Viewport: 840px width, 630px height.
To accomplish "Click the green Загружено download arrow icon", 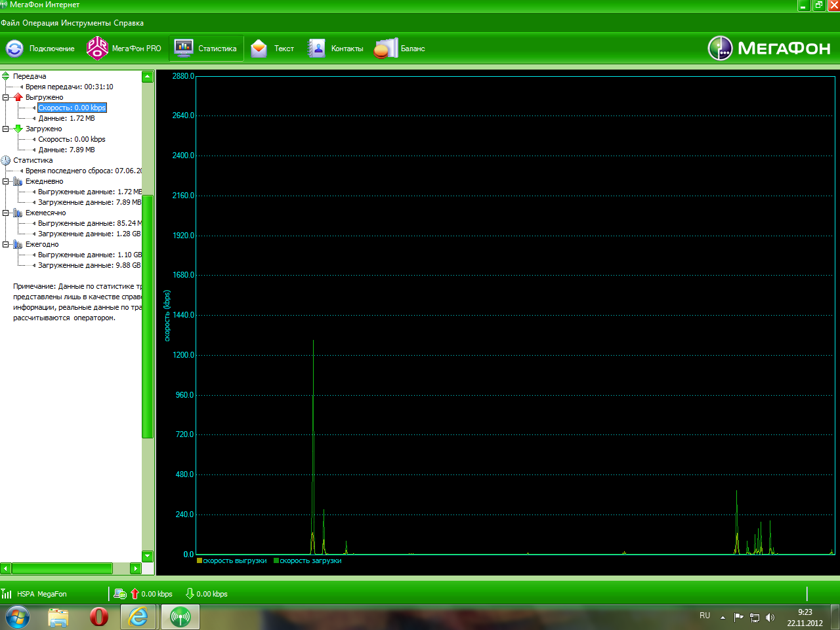I will click(18, 129).
